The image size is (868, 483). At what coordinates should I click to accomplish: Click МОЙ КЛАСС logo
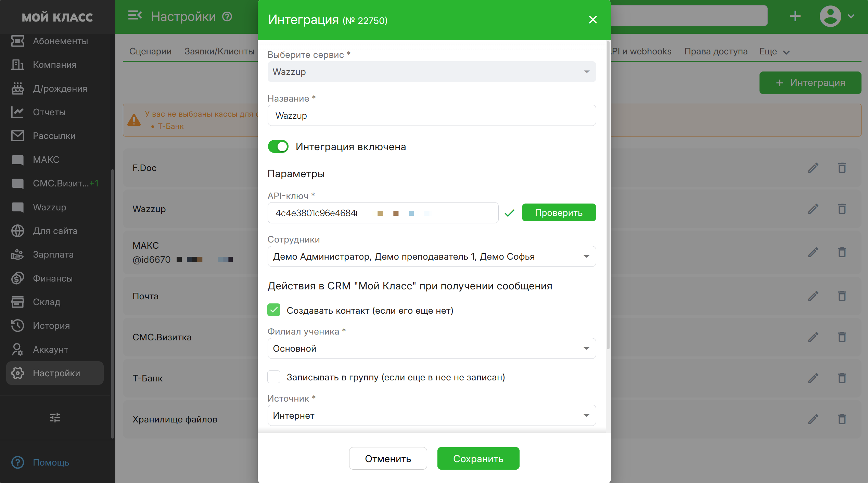click(58, 17)
